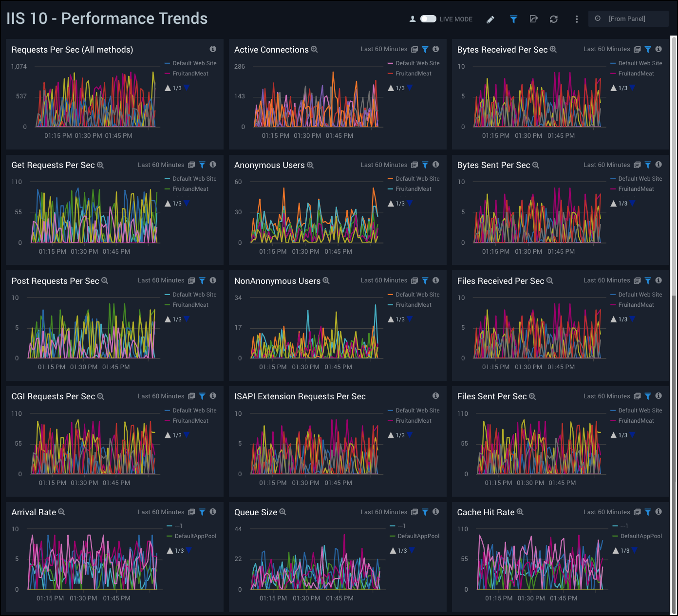Open dashboard filters from the header funnel icon
Screen dimensions: 678x616
[x=513, y=19]
